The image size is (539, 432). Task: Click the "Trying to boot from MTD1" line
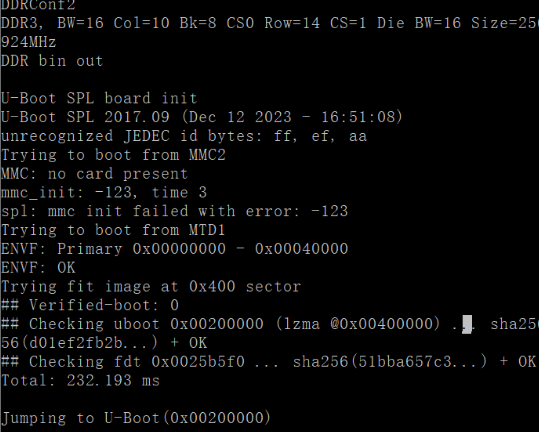[x=113, y=230]
